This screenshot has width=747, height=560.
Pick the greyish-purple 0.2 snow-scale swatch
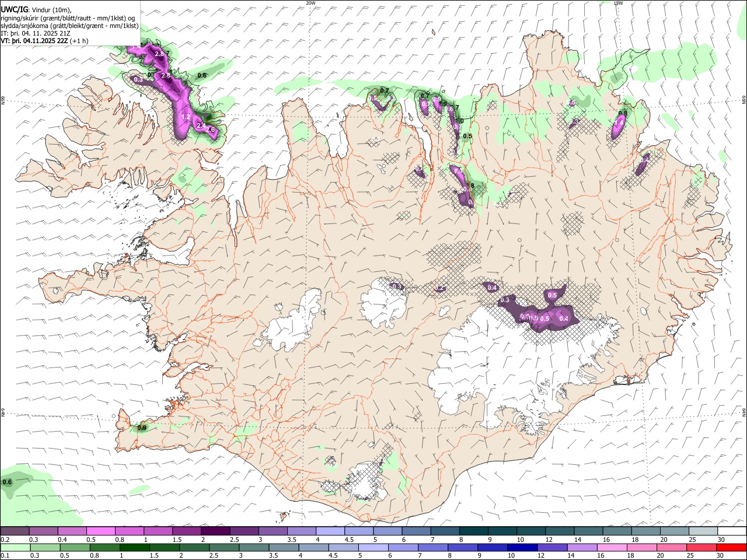click(15, 531)
